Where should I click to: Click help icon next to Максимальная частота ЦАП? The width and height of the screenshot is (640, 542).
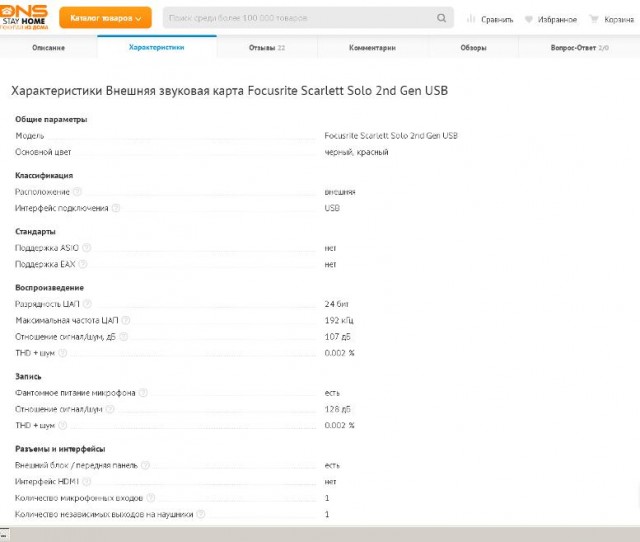(126, 320)
